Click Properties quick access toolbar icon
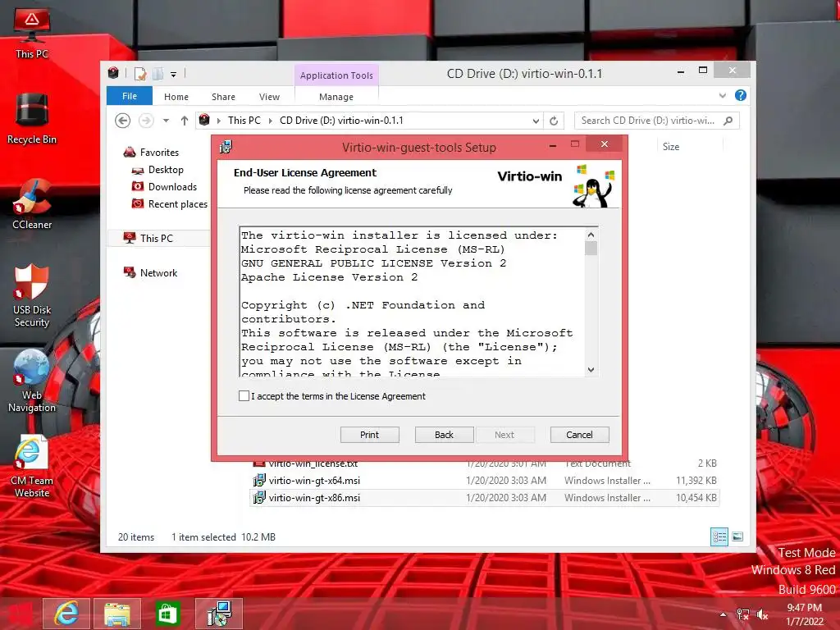The width and height of the screenshot is (840, 630). 140,73
